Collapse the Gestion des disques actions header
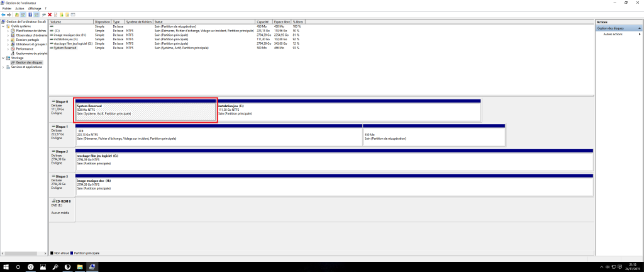Screen dimensions: 644x272 click(639, 28)
